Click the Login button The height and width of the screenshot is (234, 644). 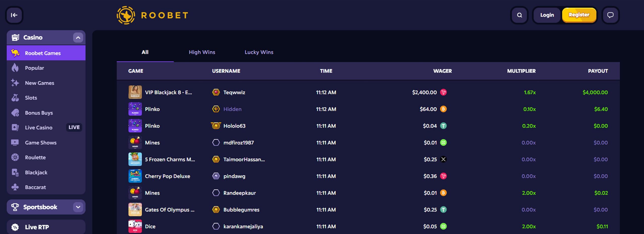tap(547, 15)
